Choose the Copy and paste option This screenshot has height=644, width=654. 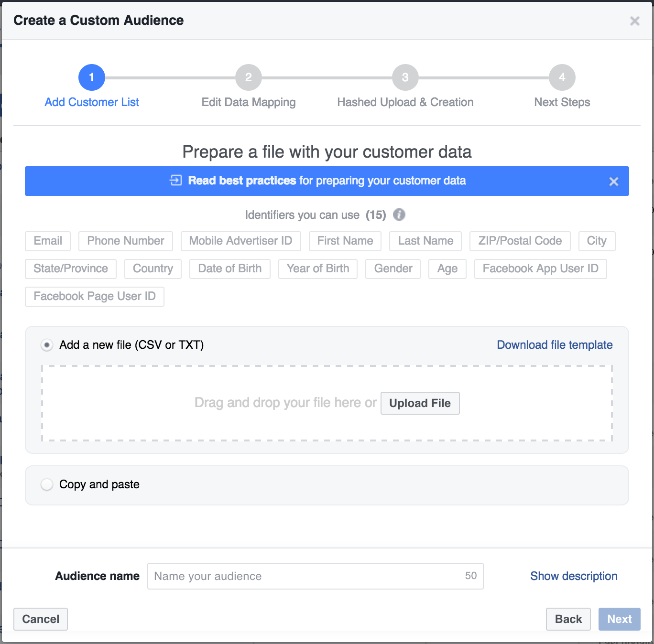(46, 484)
